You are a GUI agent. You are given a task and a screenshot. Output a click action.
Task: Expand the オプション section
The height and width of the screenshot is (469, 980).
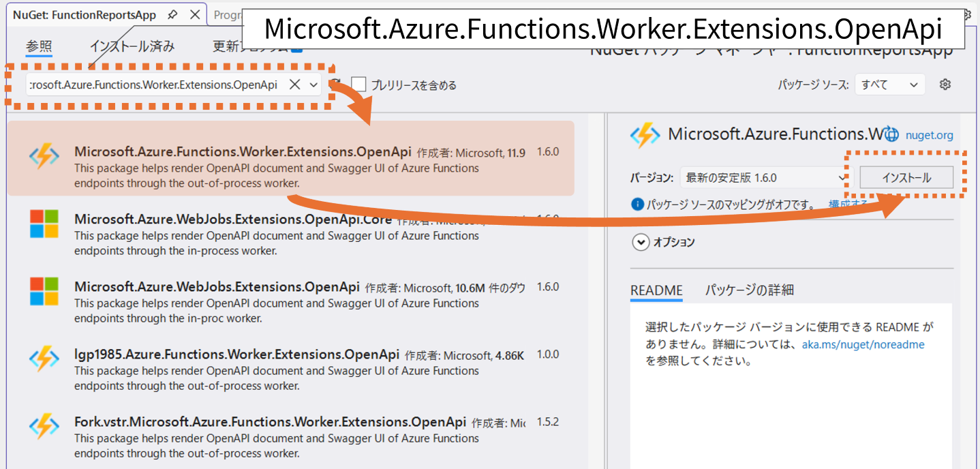click(x=641, y=242)
